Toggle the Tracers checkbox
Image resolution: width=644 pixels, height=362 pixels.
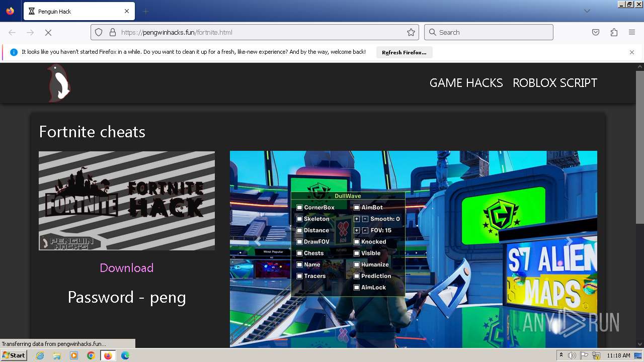click(299, 276)
